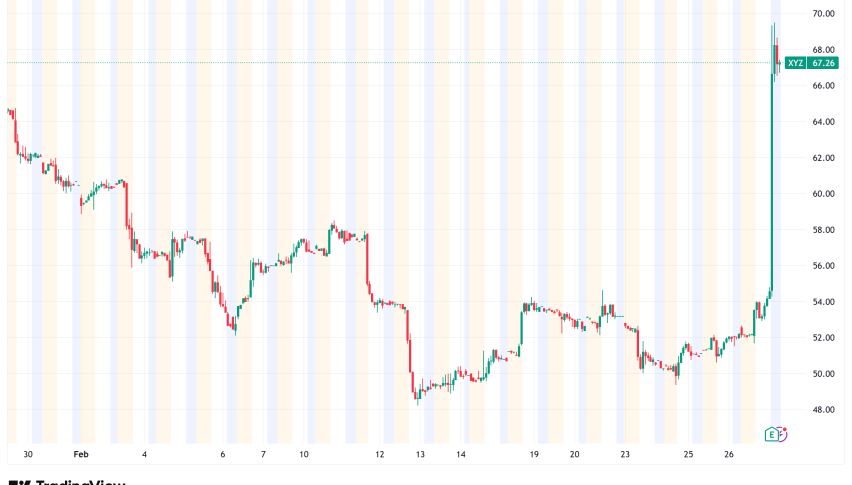Click the 64.00 price axis label
The height and width of the screenshot is (485, 852).
tap(823, 122)
